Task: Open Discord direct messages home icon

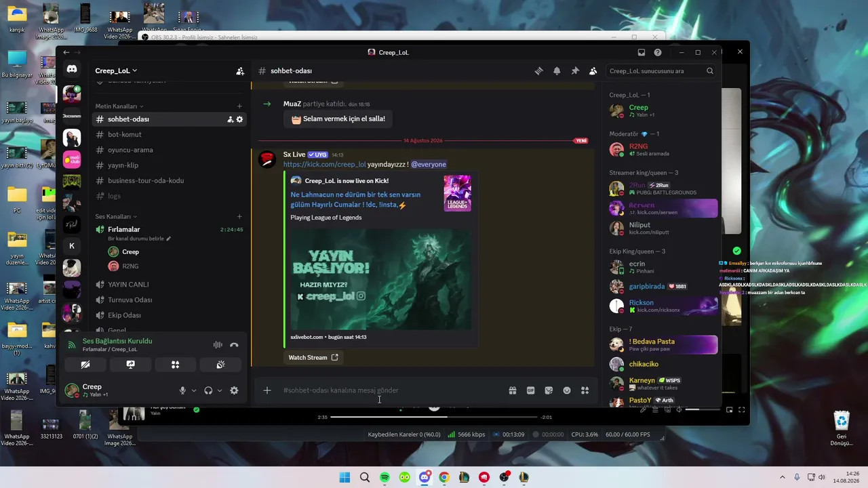Action: (72, 69)
